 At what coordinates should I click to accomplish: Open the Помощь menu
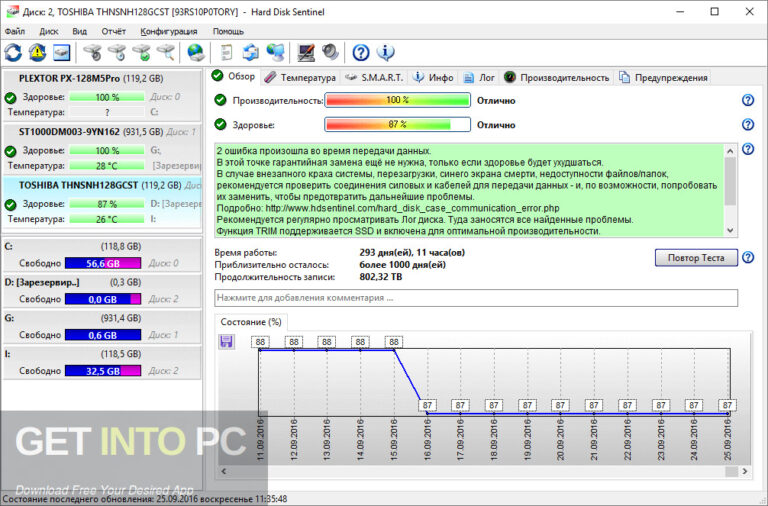tap(228, 31)
